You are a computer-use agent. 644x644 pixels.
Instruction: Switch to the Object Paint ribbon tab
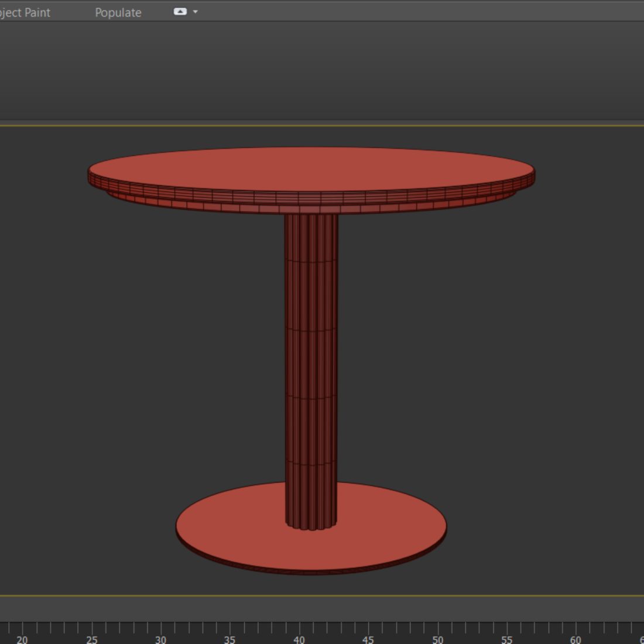[x=25, y=12]
